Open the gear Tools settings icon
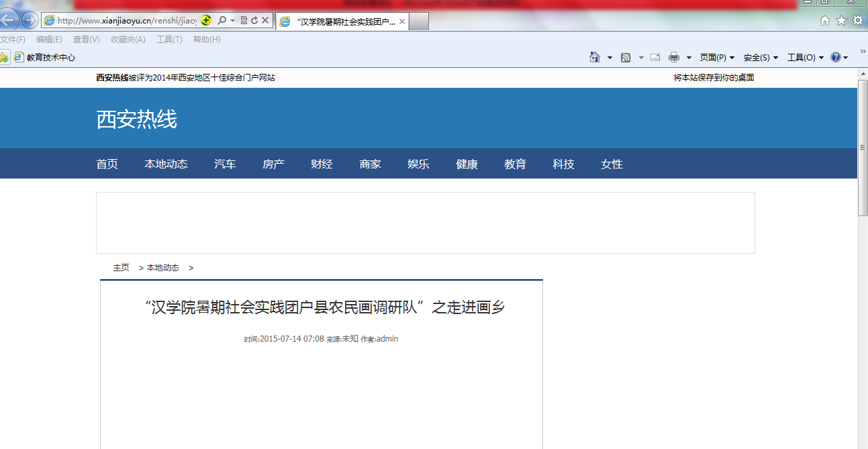This screenshot has width=868, height=449. (x=858, y=21)
